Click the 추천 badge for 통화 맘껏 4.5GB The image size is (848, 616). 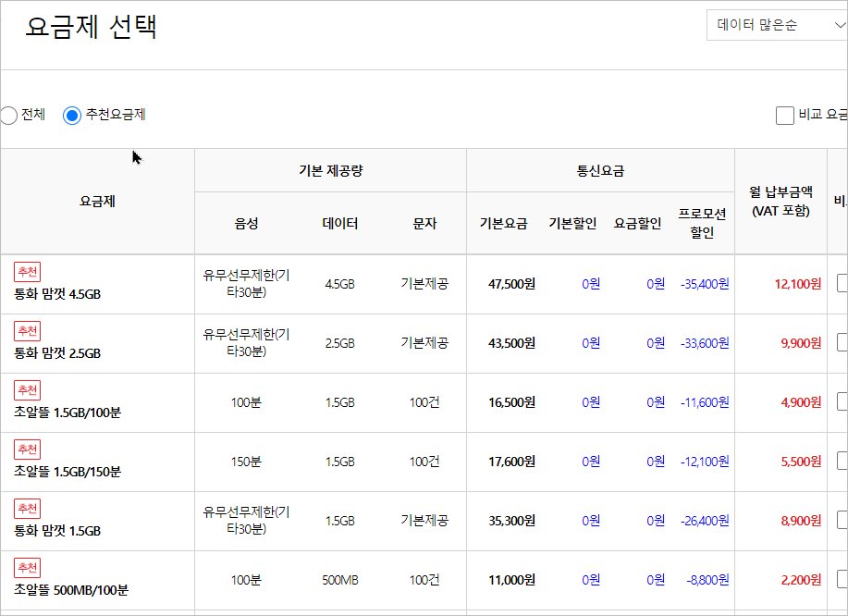[x=28, y=272]
